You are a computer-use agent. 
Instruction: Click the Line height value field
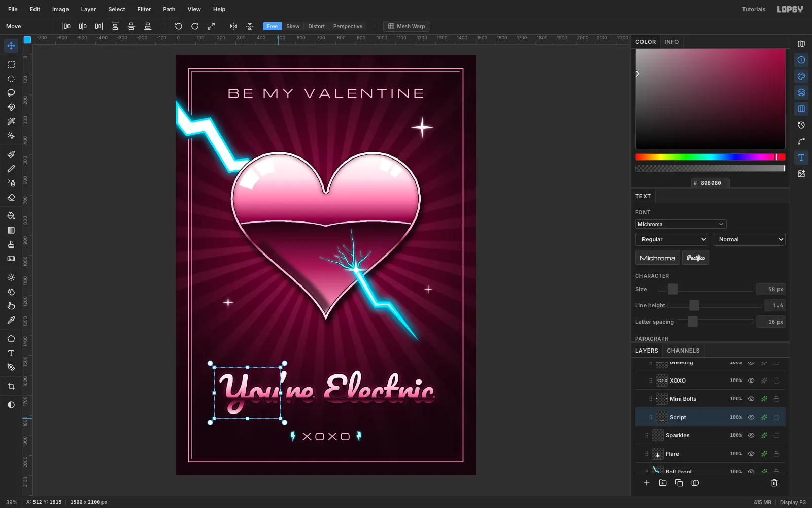pos(775,305)
